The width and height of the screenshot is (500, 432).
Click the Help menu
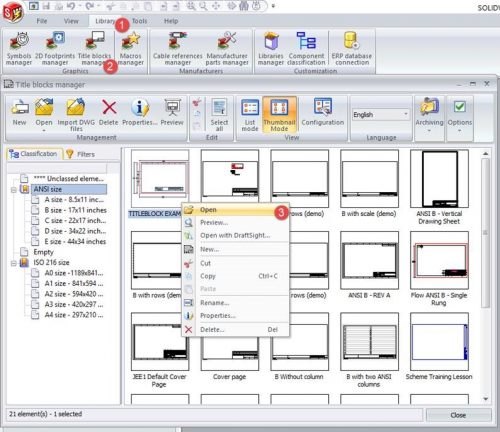tap(171, 21)
